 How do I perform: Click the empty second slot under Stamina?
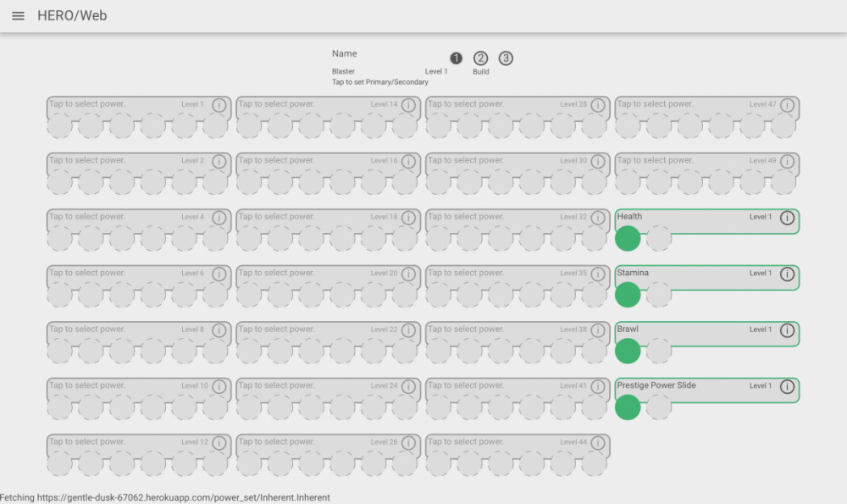659,295
